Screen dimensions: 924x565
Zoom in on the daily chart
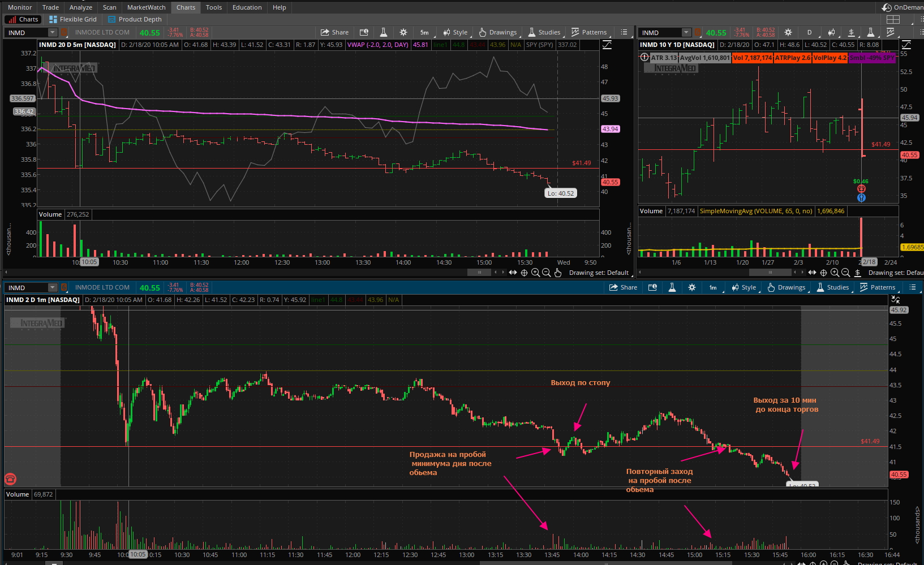(835, 273)
